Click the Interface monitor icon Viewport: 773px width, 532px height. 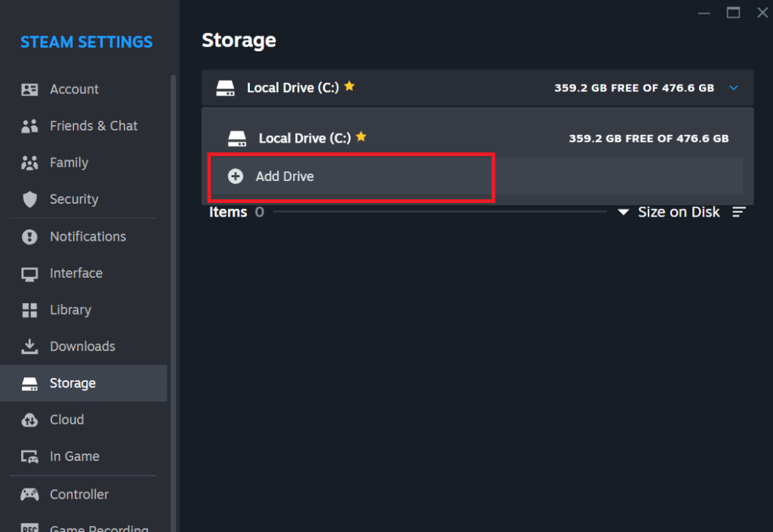(x=29, y=274)
